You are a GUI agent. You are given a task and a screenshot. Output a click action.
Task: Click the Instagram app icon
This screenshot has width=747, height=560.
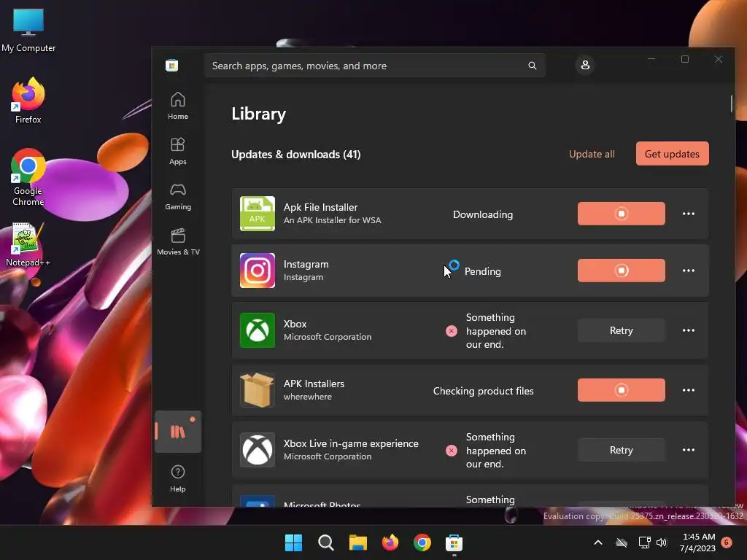[258, 271]
